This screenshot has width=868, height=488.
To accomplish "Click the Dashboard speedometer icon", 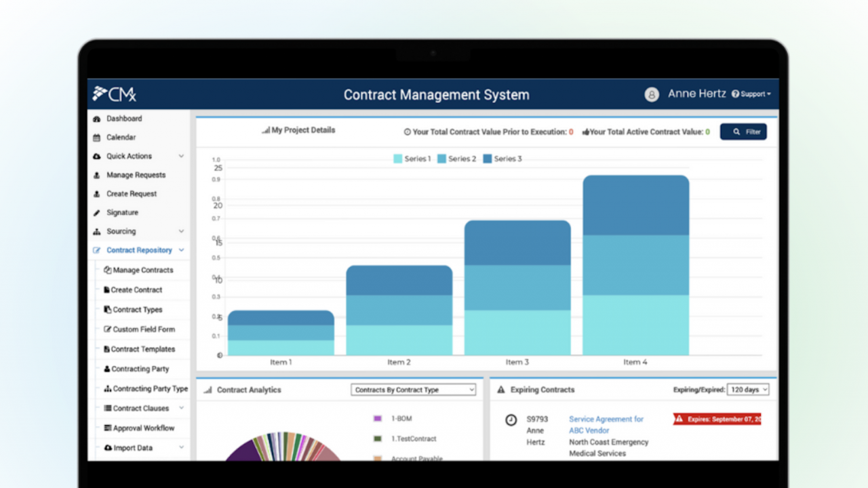I will point(96,119).
